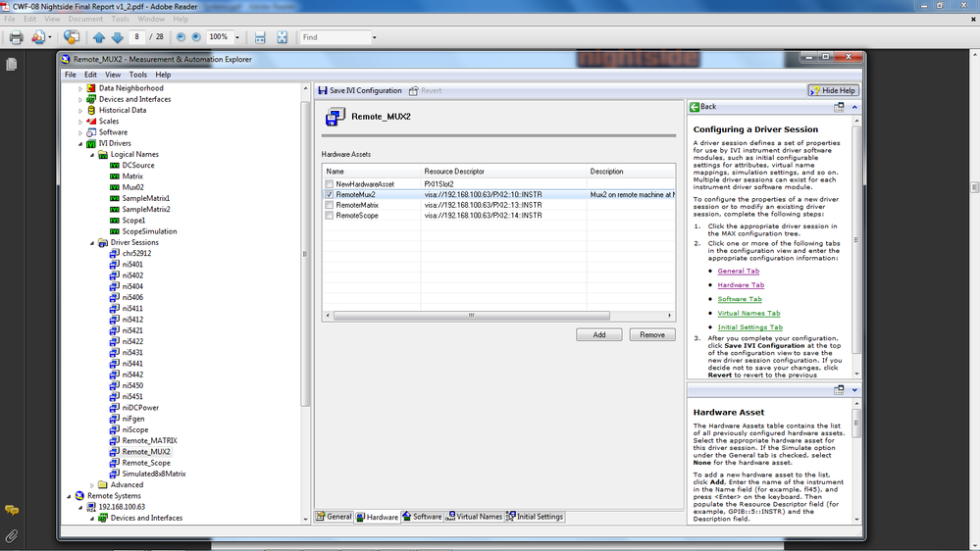The height and width of the screenshot is (551, 980).
Task: Click the Adobe Reader print icon
Action: pos(17,37)
